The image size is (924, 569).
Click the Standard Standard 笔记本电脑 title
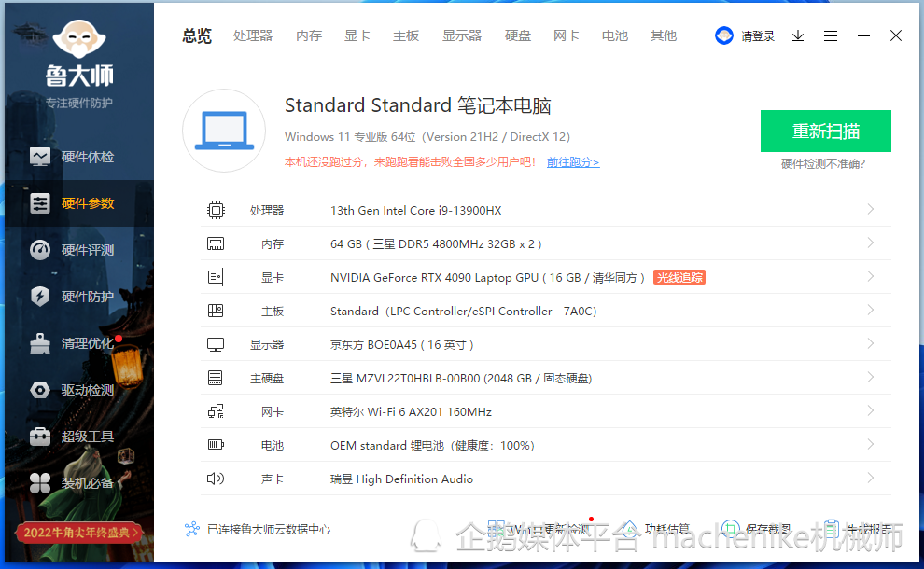click(x=418, y=105)
